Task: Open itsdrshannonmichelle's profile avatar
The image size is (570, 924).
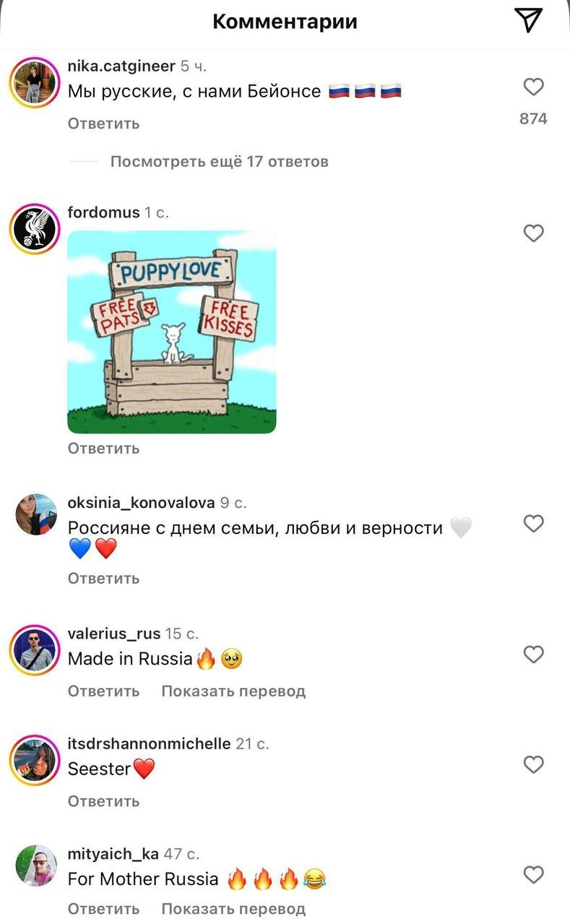Action: click(35, 759)
